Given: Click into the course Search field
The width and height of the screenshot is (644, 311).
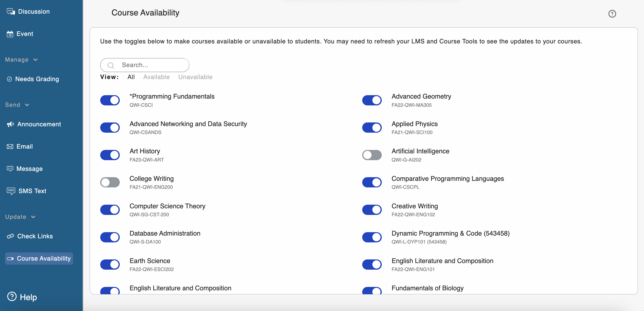Looking at the screenshot, I should point(150,65).
